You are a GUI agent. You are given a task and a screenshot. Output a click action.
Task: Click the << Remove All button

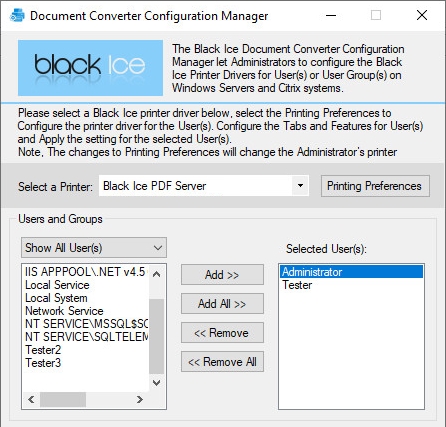coord(222,362)
